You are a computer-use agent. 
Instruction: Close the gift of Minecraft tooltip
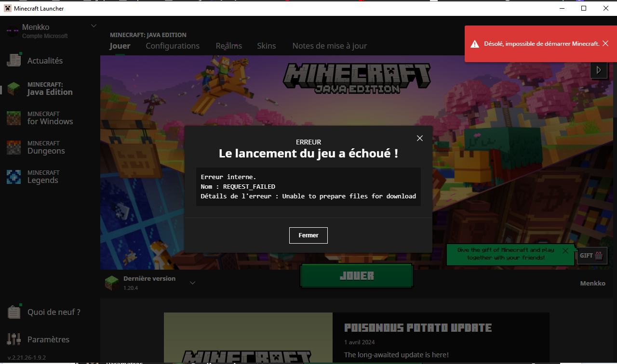point(565,251)
